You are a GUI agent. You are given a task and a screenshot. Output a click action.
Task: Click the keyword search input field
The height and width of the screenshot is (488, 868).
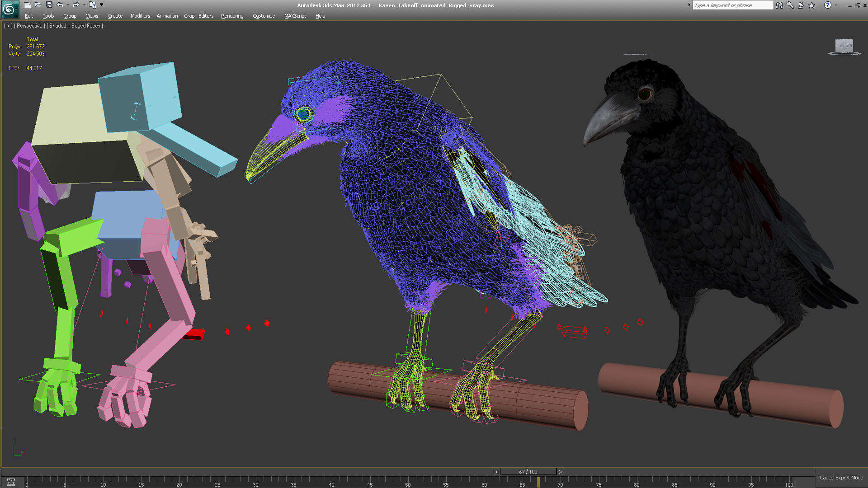(733, 5)
